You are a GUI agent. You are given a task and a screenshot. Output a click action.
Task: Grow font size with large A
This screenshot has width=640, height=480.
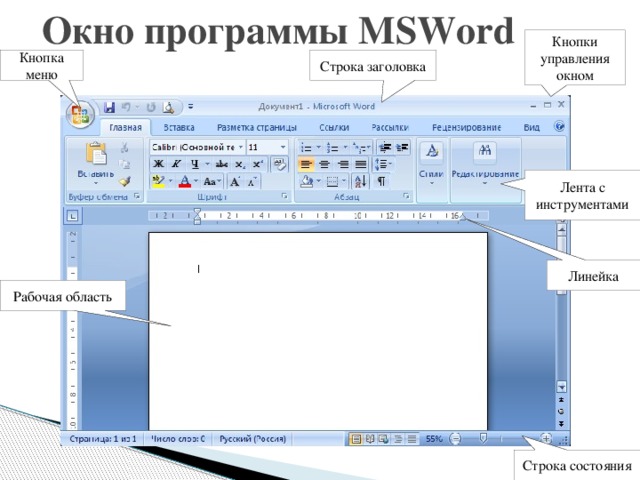(235, 181)
